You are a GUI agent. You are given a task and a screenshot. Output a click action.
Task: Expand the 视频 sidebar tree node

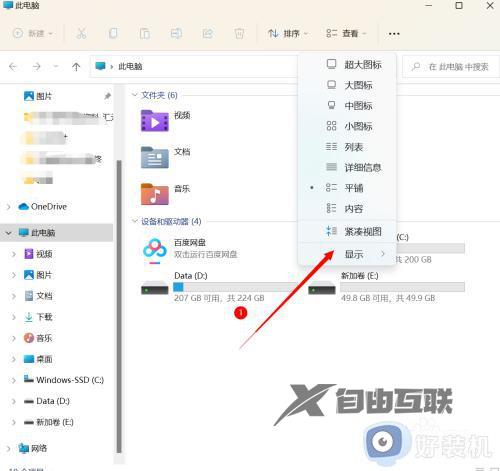pos(14,254)
